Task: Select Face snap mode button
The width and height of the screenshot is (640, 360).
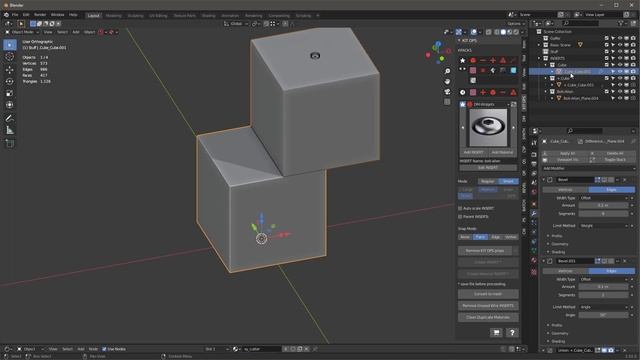Action: (x=480, y=237)
